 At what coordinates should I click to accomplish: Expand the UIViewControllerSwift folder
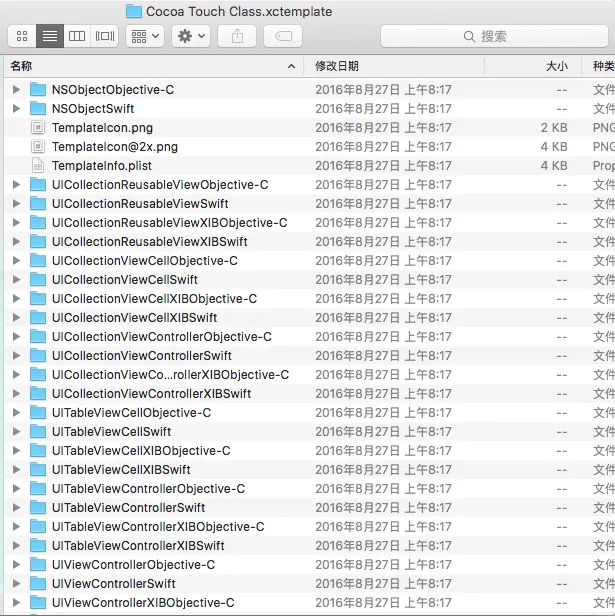point(16,583)
